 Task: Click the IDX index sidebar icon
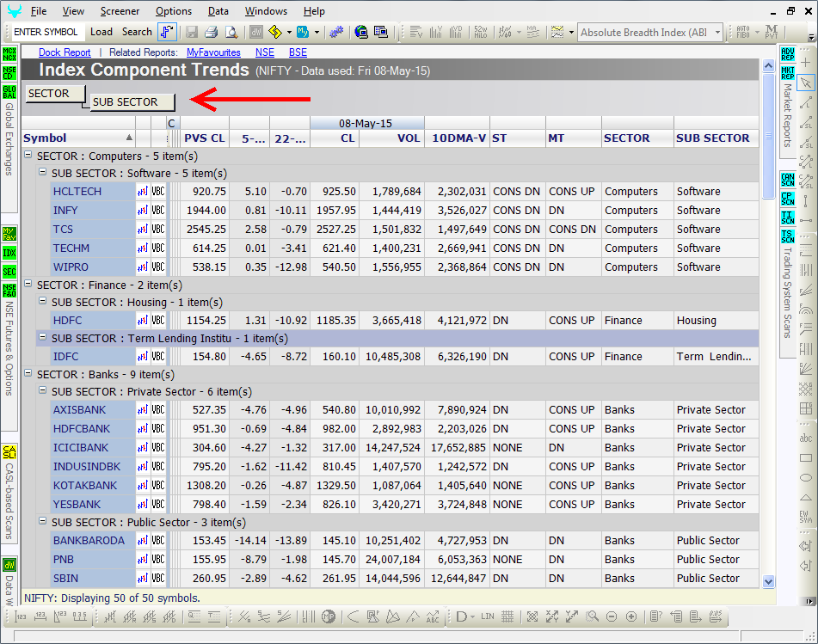point(9,253)
